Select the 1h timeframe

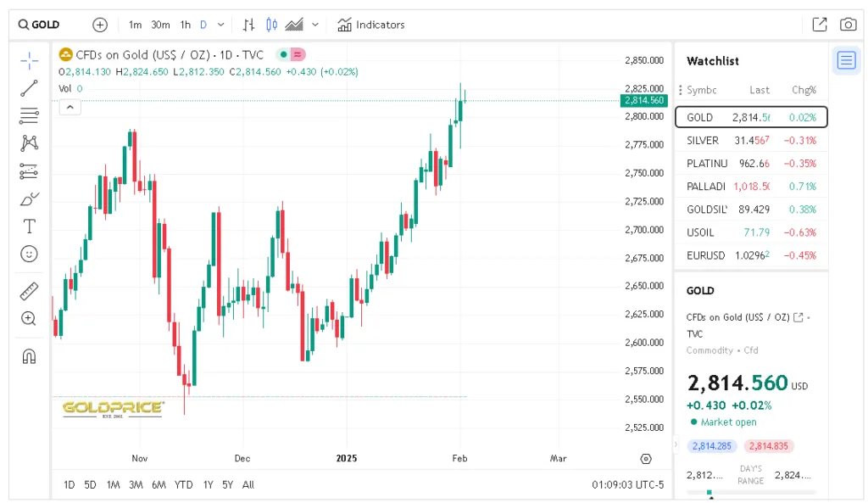pos(186,25)
